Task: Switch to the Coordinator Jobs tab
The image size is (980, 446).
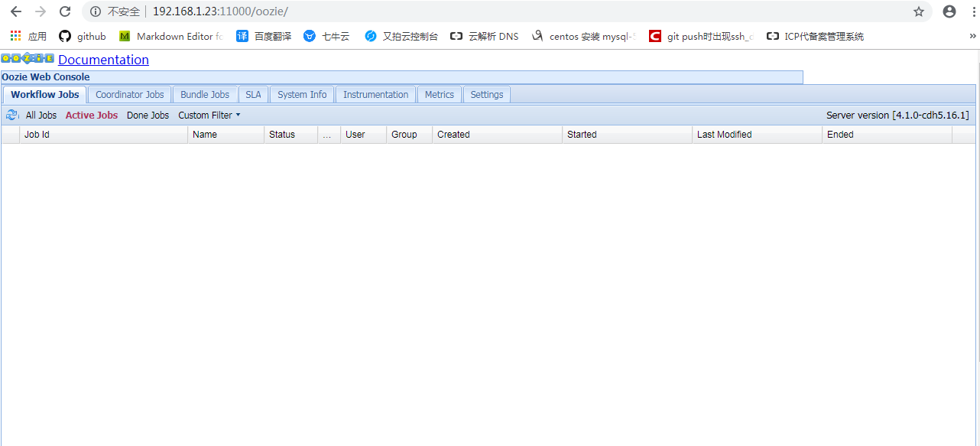Action: (x=129, y=94)
